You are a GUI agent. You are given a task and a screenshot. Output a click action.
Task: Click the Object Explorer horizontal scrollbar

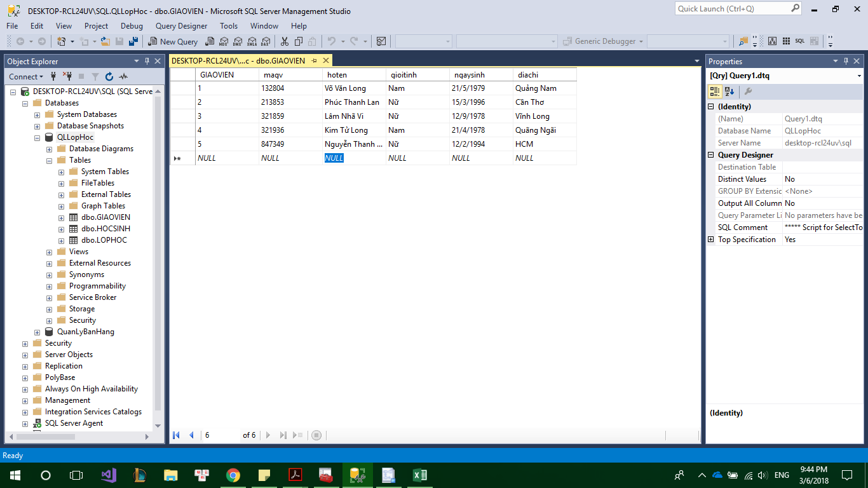click(x=76, y=437)
